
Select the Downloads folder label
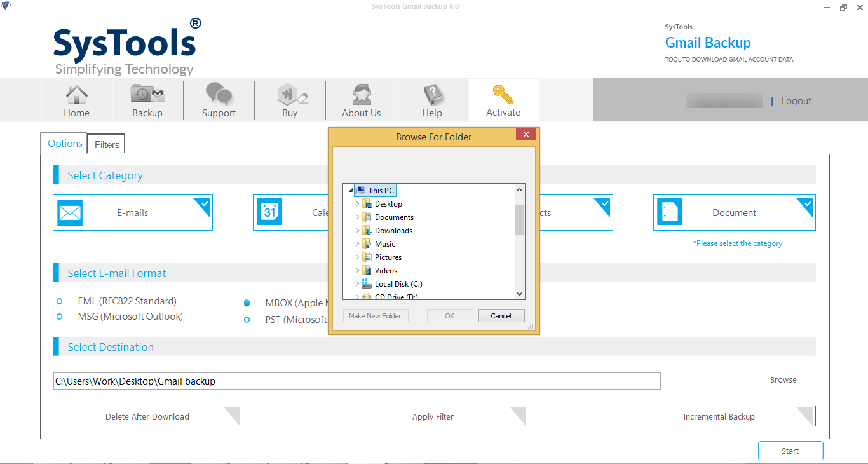point(393,231)
